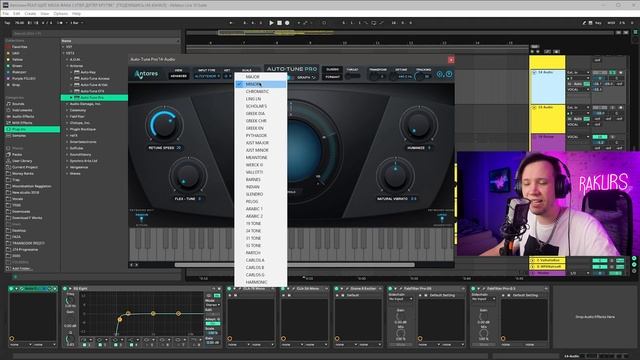Switch Auto-Tune to Advanced view
Screen dimensions: 640x360
tap(178, 76)
